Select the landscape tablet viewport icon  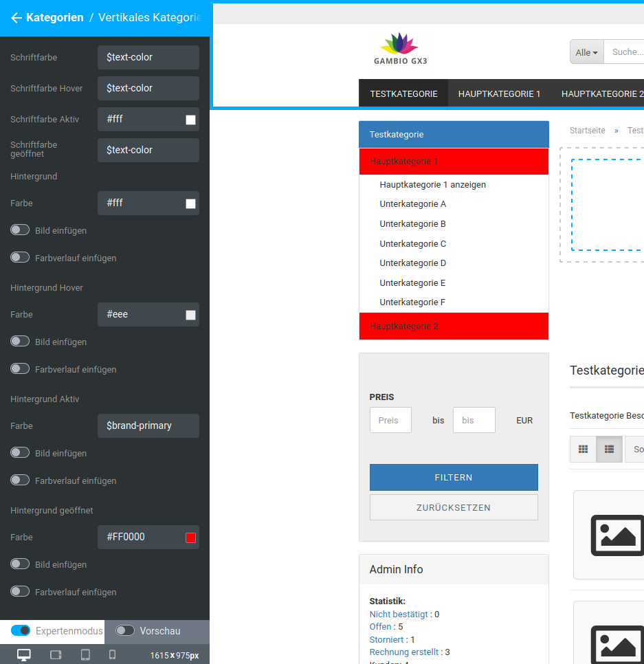click(56, 654)
